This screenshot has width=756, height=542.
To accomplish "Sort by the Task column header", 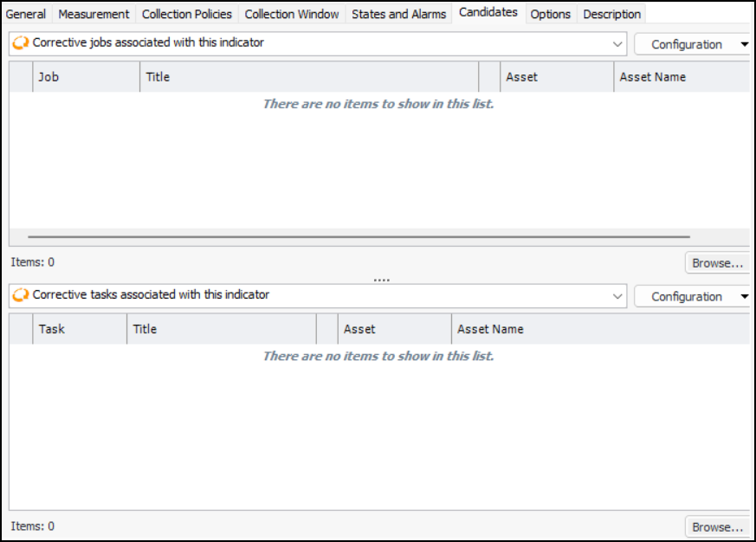I will click(80, 329).
